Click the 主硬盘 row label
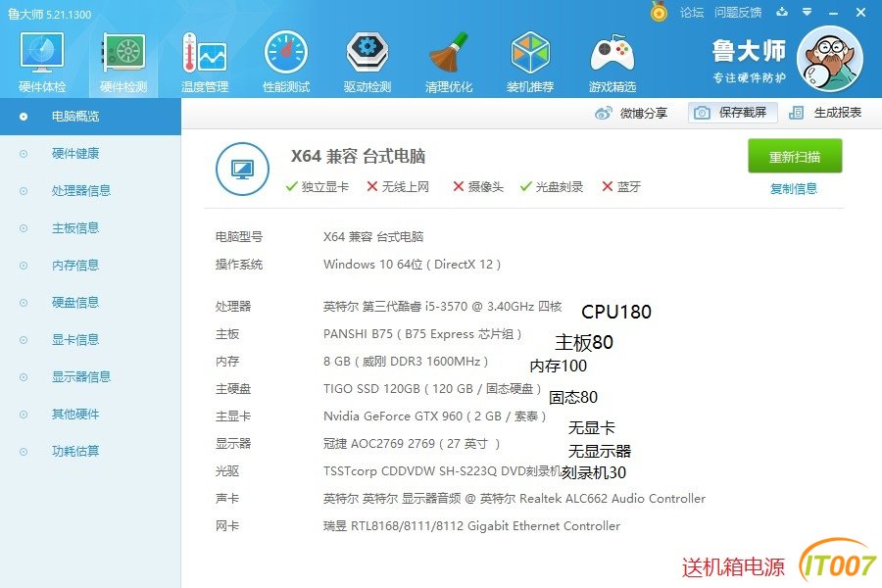 [x=233, y=389]
